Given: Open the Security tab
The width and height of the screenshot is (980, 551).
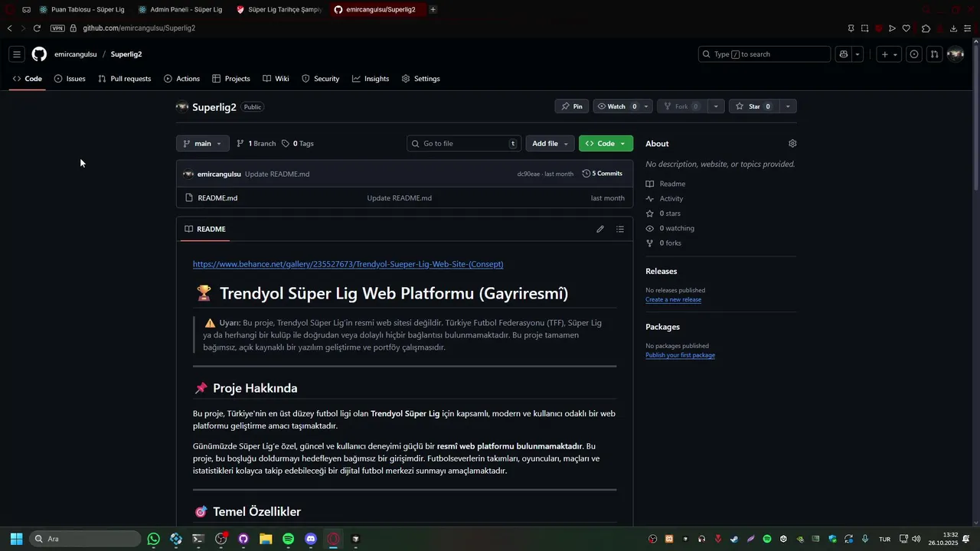Looking at the screenshot, I should (x=320, y=79).
